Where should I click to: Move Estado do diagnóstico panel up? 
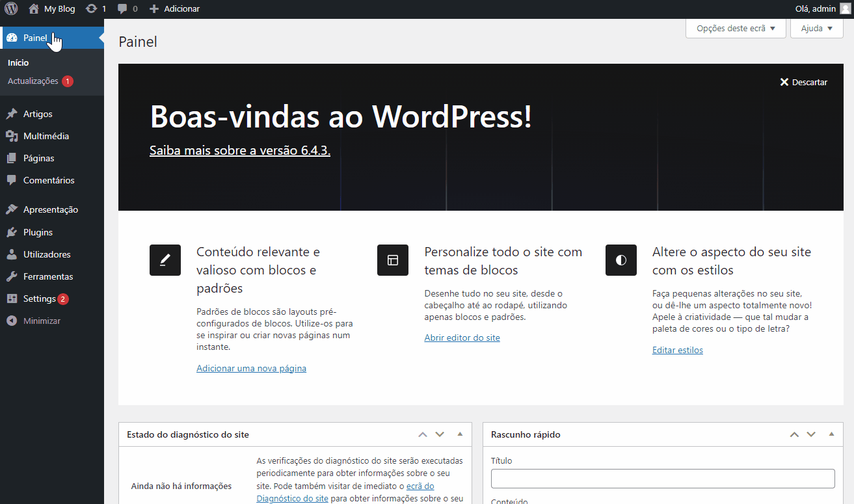[423, 434]
